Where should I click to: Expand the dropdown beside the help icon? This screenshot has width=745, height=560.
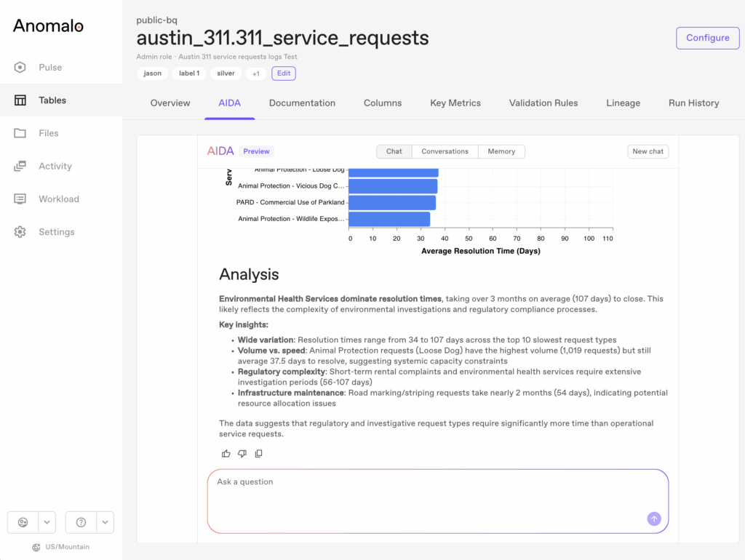point(105,522)
